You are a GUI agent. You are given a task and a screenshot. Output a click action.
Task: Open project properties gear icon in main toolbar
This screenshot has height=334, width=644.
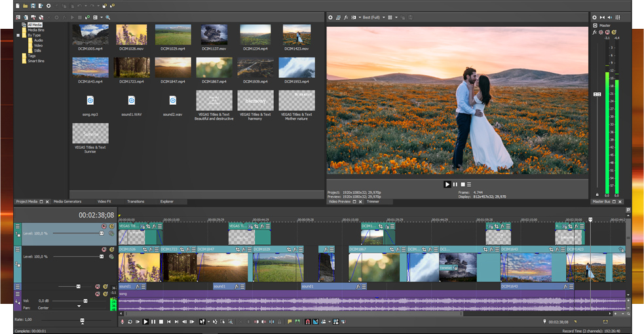click(x=48, y=6)
